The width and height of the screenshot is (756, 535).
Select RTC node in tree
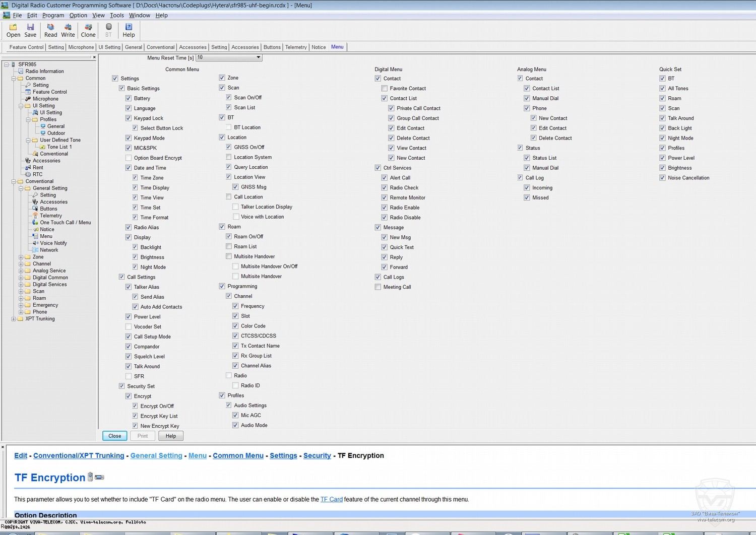pos(38,175)
